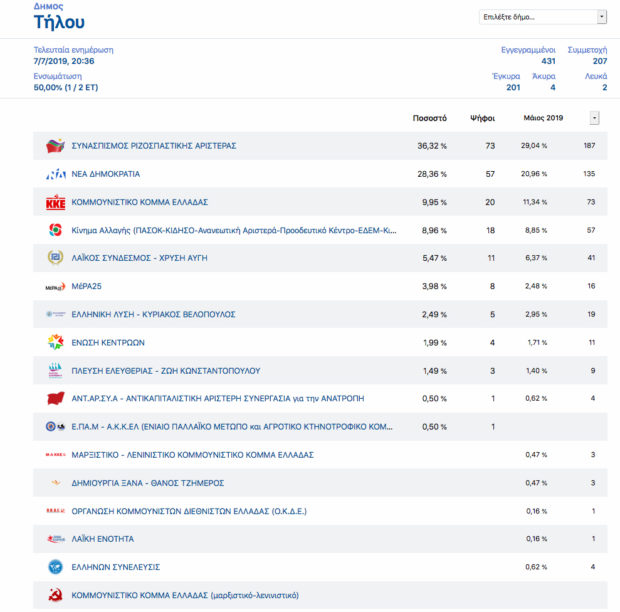Open the ΜέΡΑ25 party link
Image resolution: width=620 pixels, height=612 pixels.
click(x=86, y=286)
